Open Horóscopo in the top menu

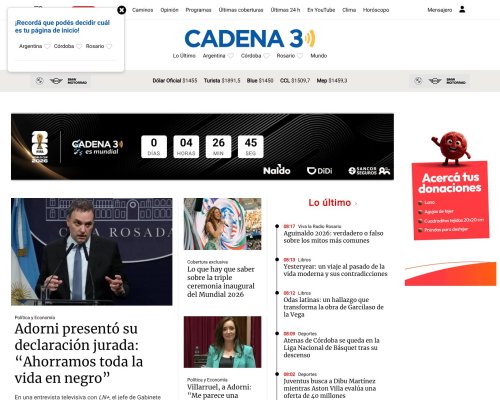376,10
